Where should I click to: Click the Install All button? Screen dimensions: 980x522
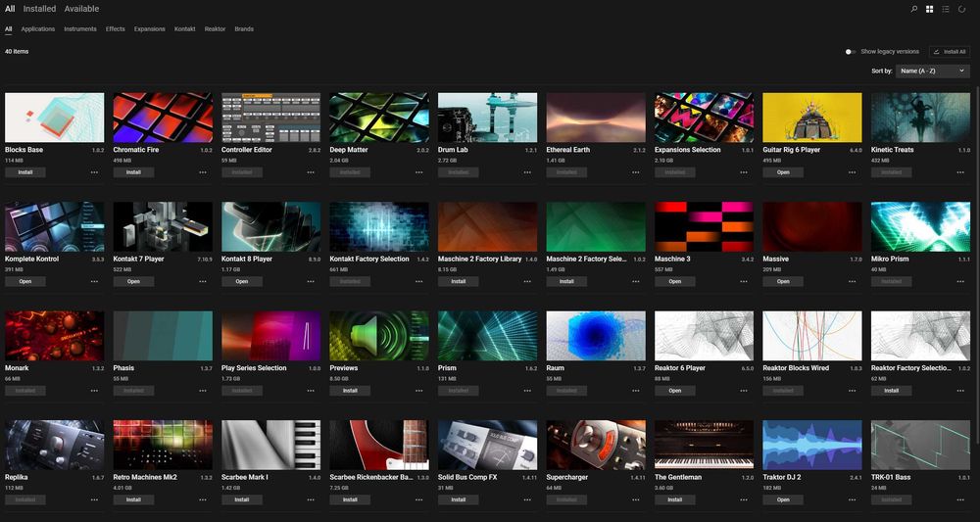950,52
